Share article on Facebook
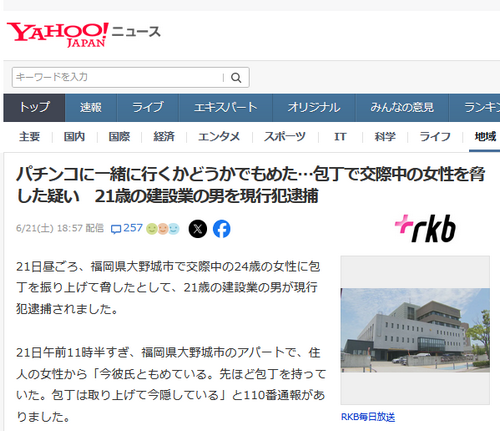 pos(222,229)
